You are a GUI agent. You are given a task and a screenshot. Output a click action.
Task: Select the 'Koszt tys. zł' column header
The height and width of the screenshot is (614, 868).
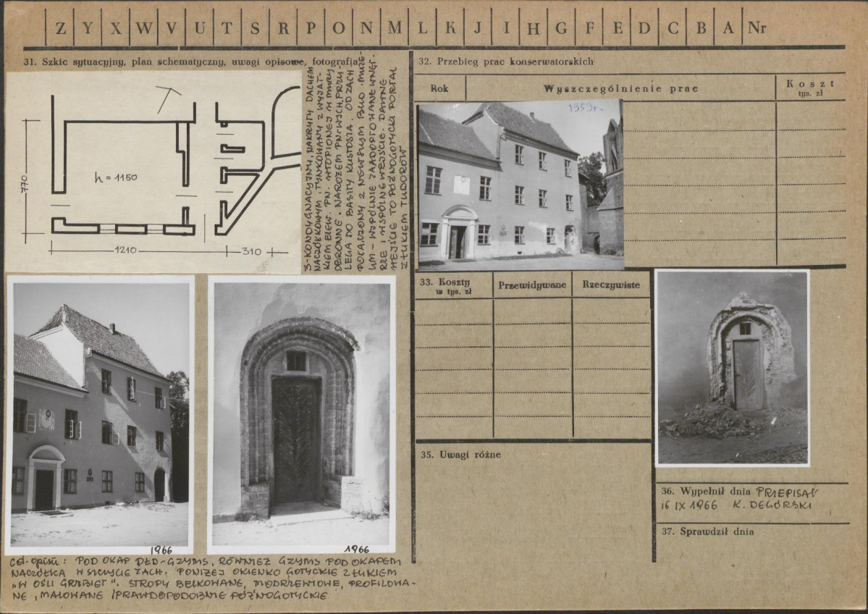810,87
